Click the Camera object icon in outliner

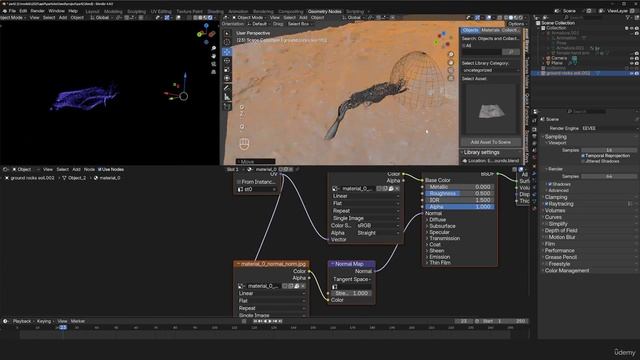pos(548,58)
